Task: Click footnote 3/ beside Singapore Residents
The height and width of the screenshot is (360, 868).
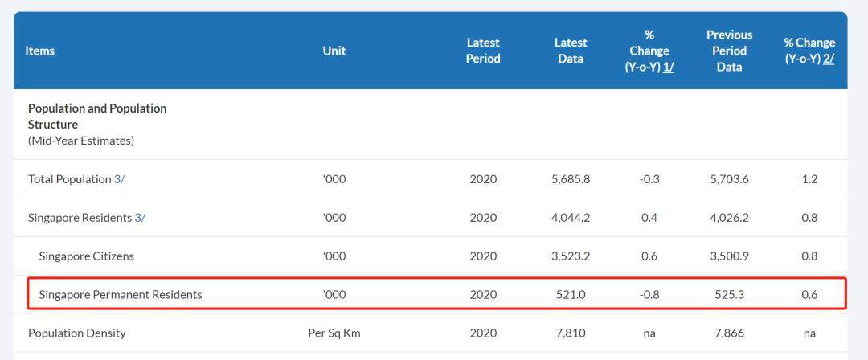Action: point(139,218)
